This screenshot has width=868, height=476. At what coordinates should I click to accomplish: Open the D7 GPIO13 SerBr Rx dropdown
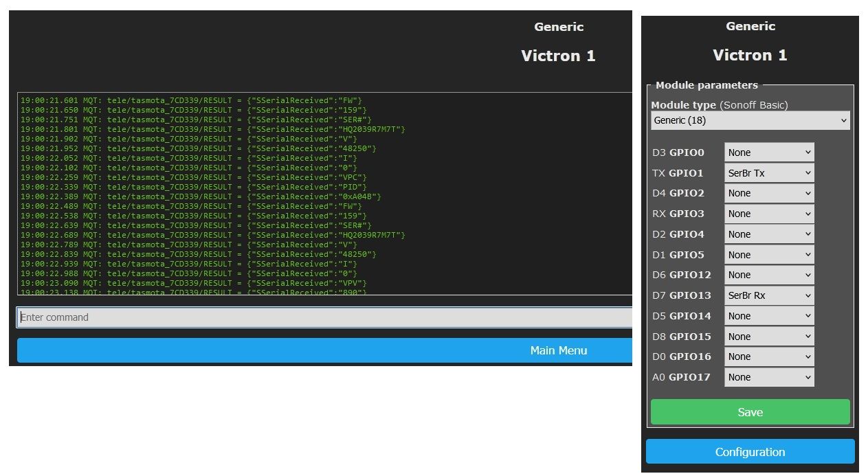coord(769,295)
